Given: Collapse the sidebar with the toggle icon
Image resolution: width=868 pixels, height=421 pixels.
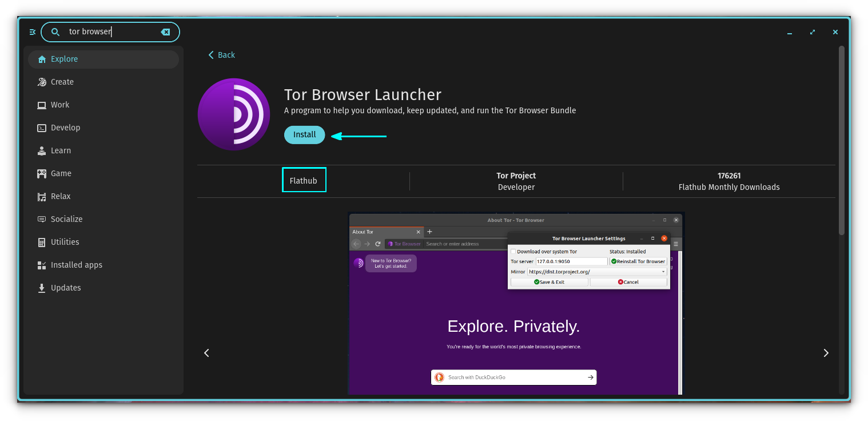Looking at the screenshot, I should (32, 32).
